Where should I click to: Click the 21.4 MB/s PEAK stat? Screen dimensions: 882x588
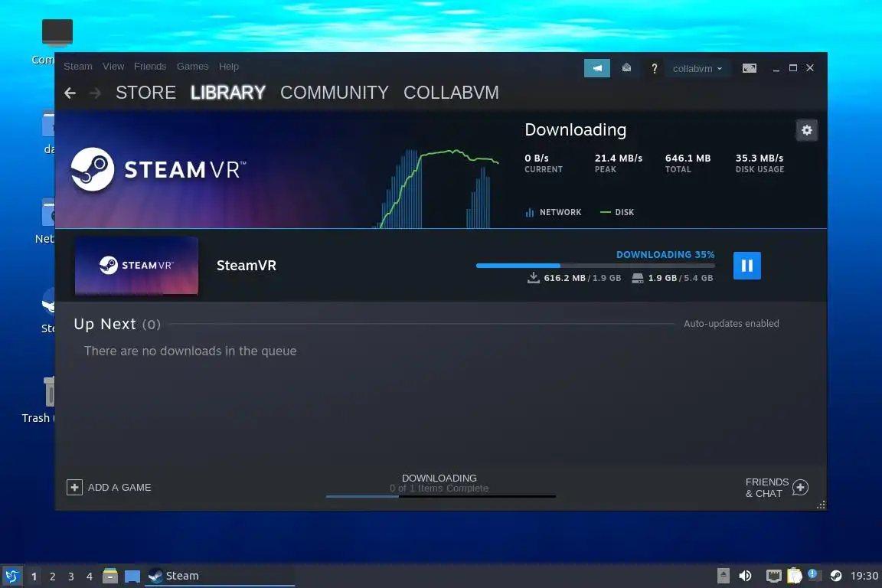(618, 163)
